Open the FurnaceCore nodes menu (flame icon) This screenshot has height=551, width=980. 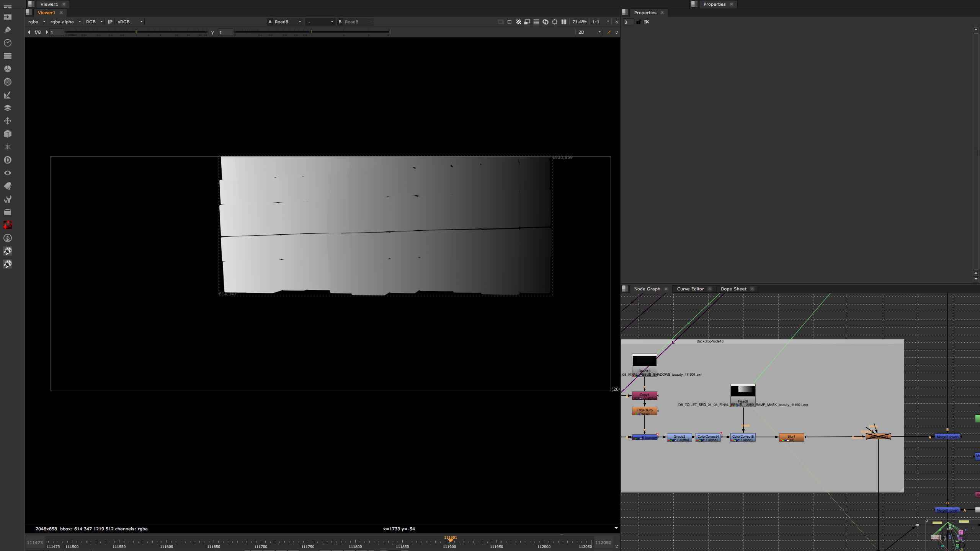click(7, 238)
